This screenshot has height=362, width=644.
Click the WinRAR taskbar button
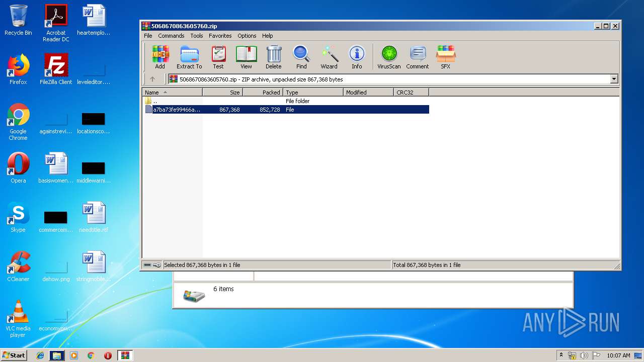pyautogui.click(x=125, y=355)
